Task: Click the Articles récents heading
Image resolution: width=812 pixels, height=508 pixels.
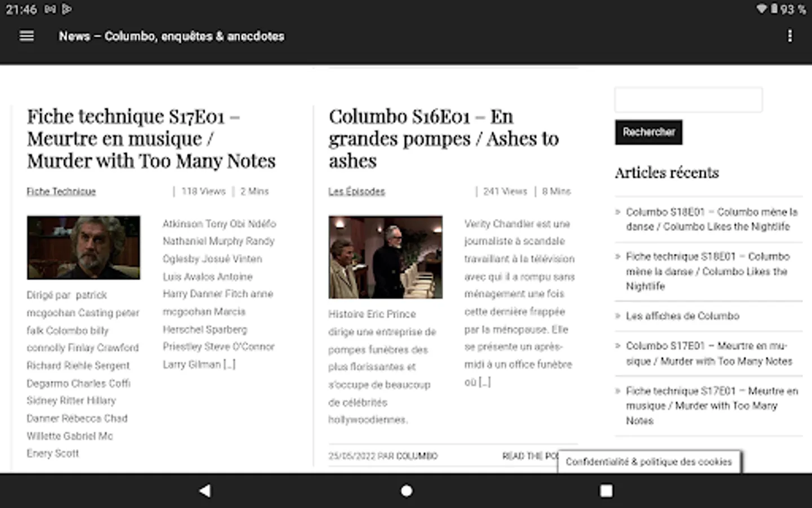Action: coord(667,173)
